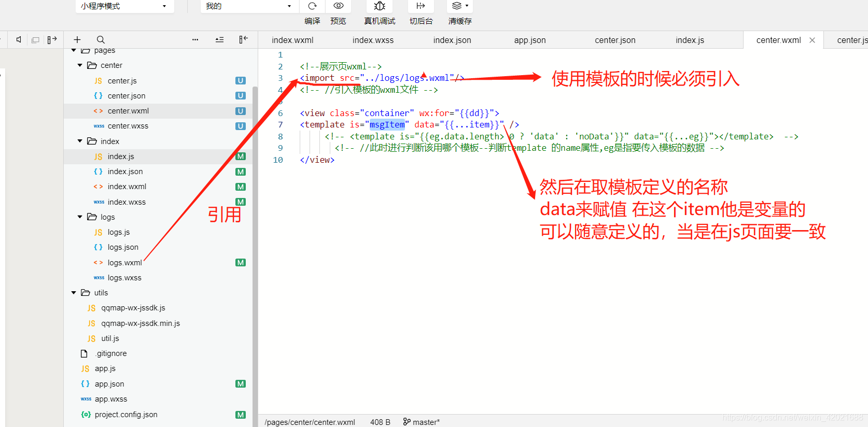Open the 小程序模式 mode dropdown
This screenshot has width=868, height=427.
124,6
